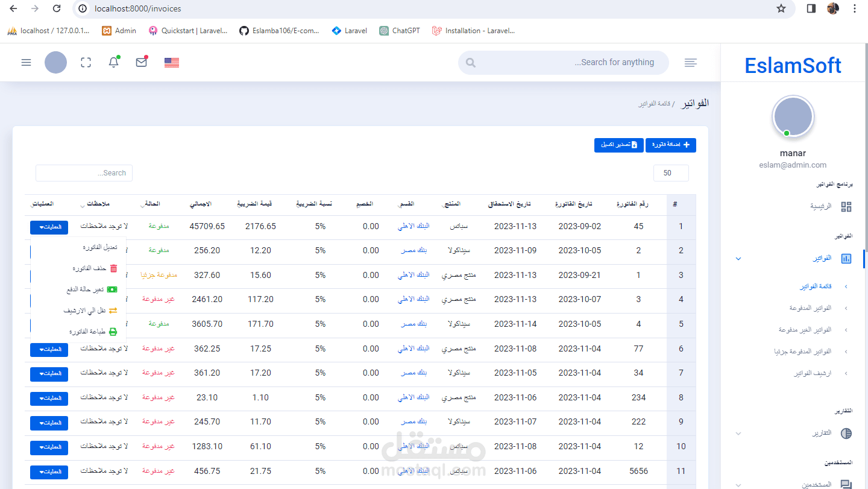Open the phpMyAdmin localhost bookmark
The height and width of the screenshot is (489, 868).
click(49, 31)
